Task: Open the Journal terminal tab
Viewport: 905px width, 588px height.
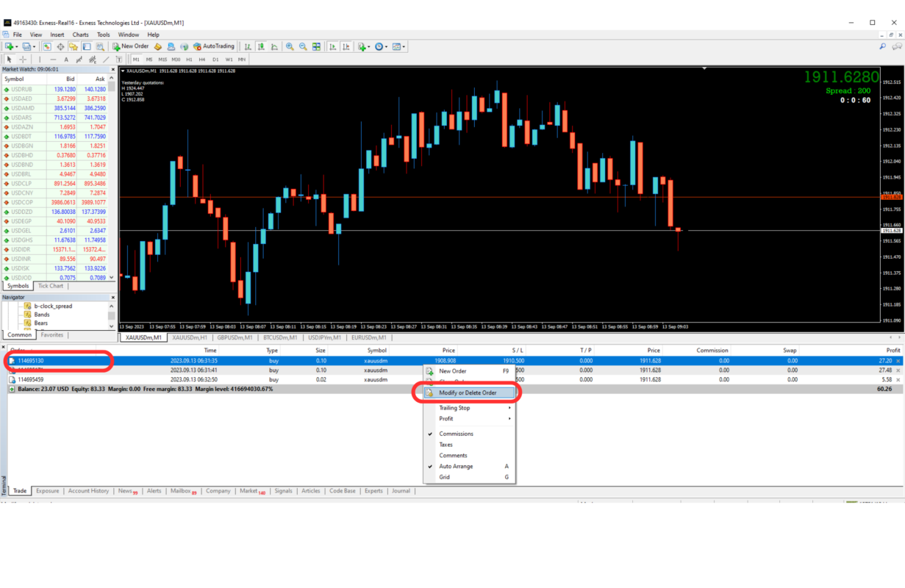Action: 401,491
